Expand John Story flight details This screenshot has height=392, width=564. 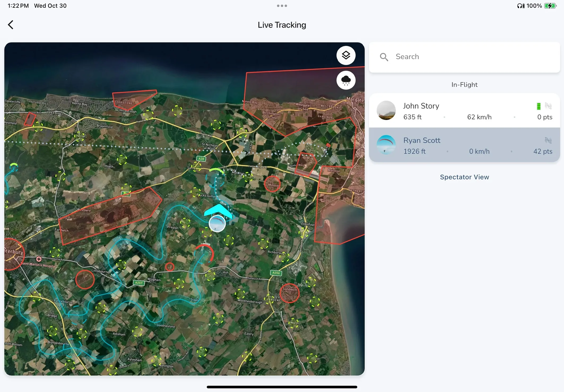click(x=464, y=110)
